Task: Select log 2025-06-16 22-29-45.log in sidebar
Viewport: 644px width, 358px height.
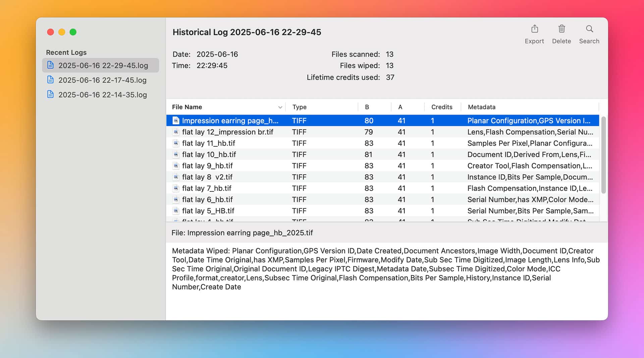Action: point(101,65)
